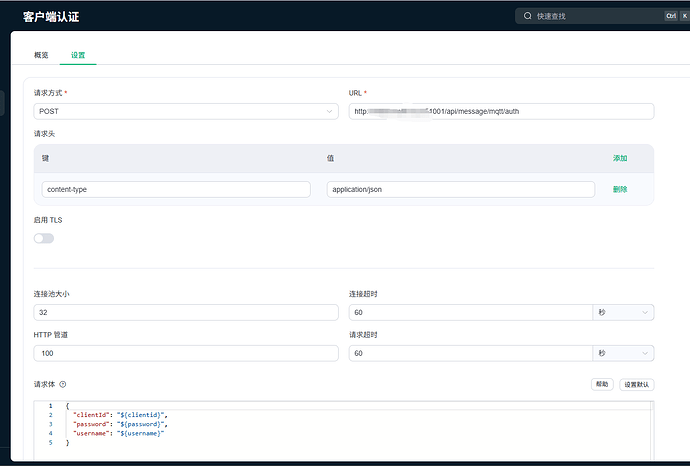Image resolution: width=690 pixels, height=466 pixels.
Task: Select the 设置 tab
Action: [78, 55]
